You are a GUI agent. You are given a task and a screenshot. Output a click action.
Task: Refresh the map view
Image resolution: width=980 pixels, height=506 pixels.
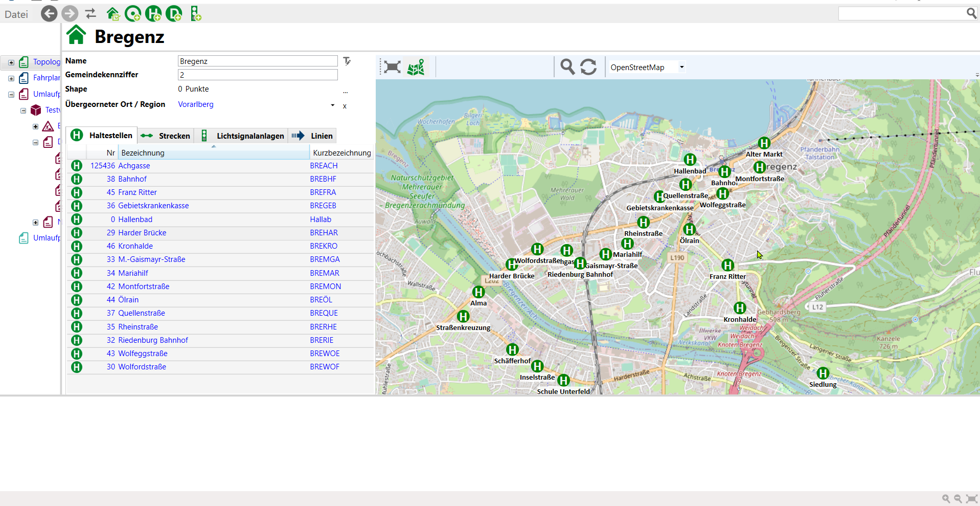tap(588, 67)
